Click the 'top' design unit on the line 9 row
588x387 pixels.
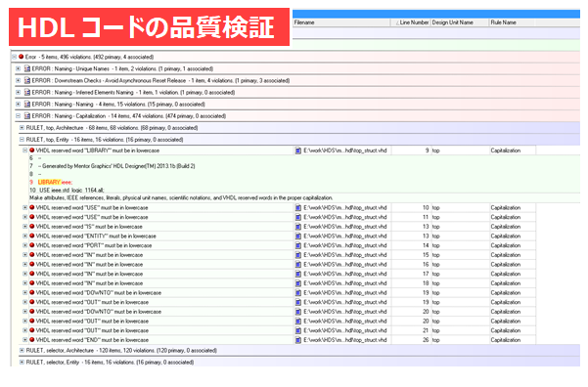[x=435, y=150]
